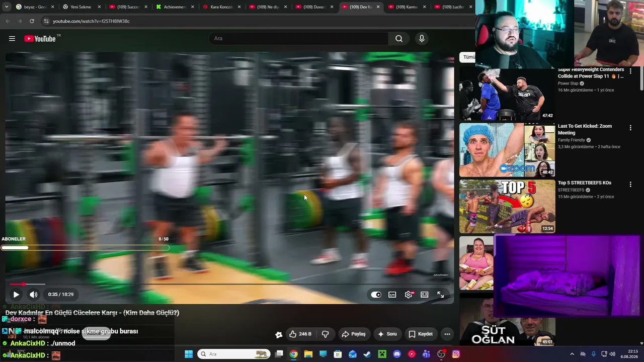Save video with the Kaydet button
This screenshot has width=644, height=362.
point(421,334)
